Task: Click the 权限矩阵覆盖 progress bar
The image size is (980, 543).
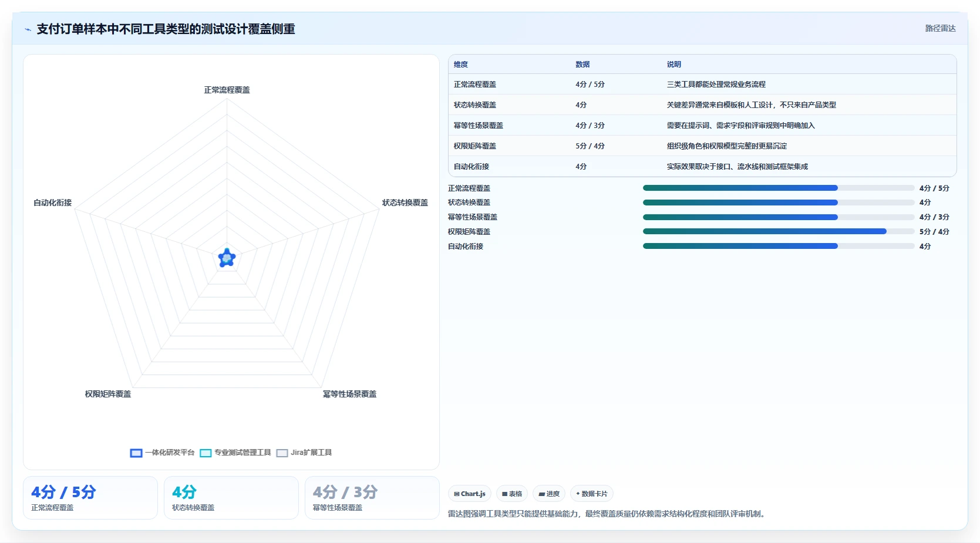Action: (779, 231)
